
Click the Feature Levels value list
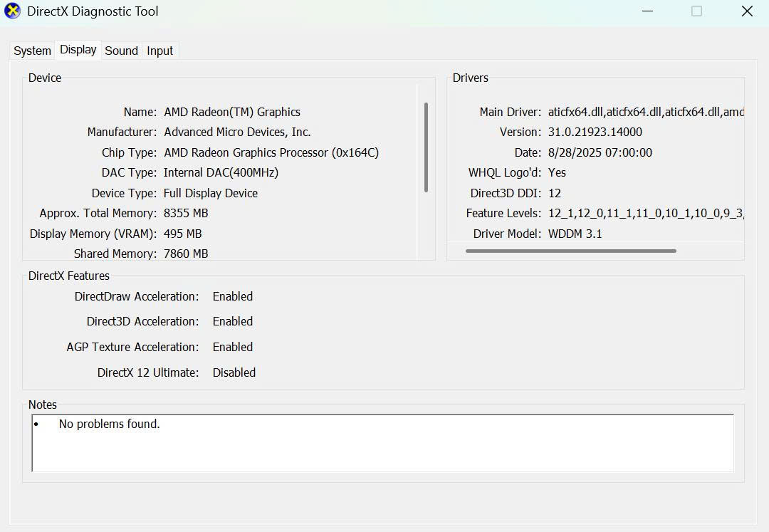(646, 214)
